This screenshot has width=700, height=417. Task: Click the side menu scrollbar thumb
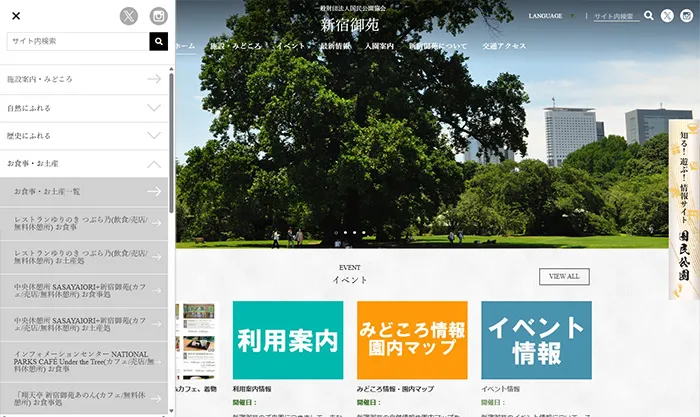(x=171, y=143)
